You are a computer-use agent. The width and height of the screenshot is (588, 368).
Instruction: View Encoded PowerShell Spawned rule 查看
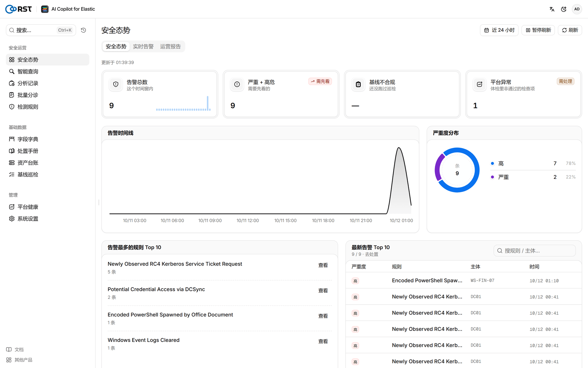click(x=323, y=316)
